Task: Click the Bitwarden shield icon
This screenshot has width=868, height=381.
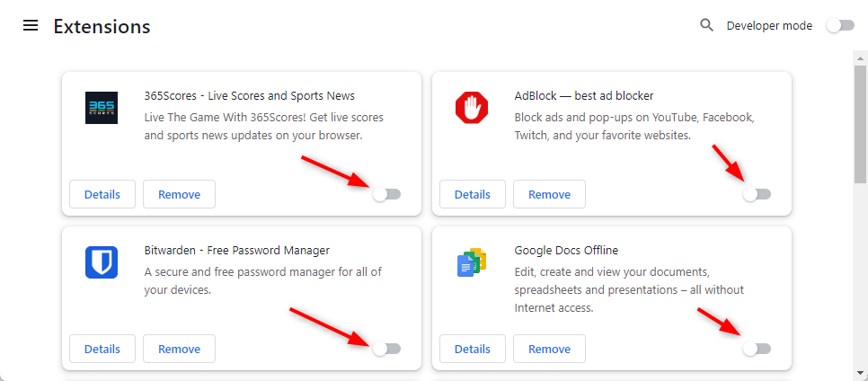Action: 102,262
